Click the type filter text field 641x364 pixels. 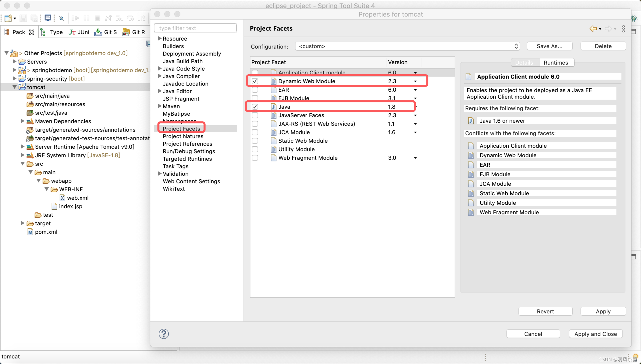(195, 28)
